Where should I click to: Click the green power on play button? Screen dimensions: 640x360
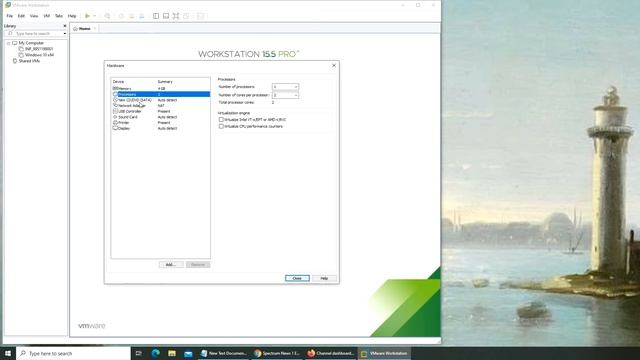click(87, 16)
